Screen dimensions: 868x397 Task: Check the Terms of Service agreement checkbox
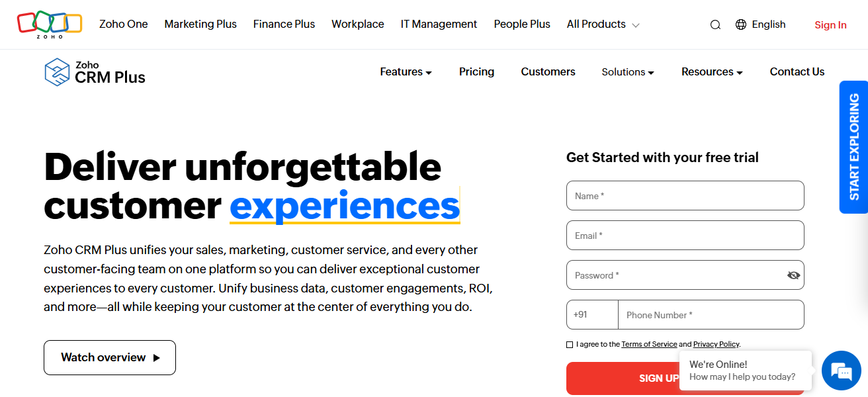point(570,344)
